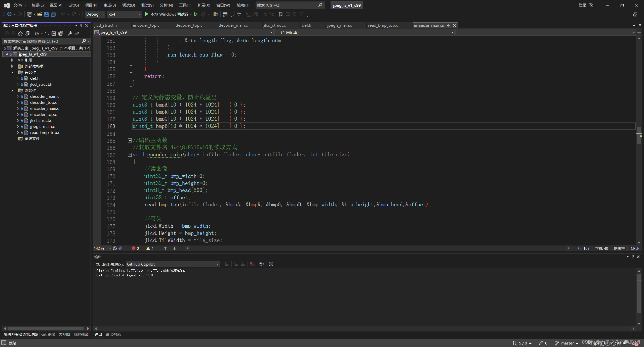Click the output timestamp clock icon

click(x=271, y=264)
